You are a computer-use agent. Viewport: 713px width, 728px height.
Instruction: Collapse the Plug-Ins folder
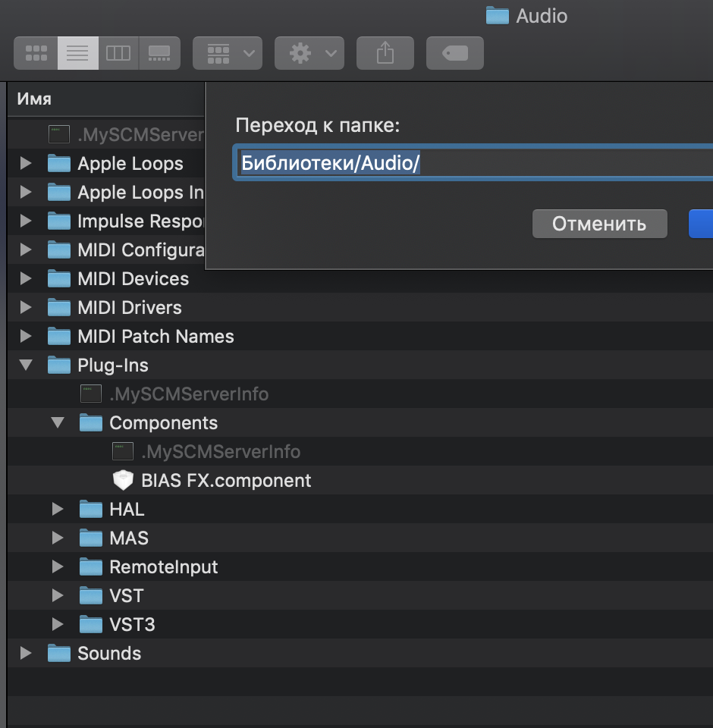click(x=26, y=365)
